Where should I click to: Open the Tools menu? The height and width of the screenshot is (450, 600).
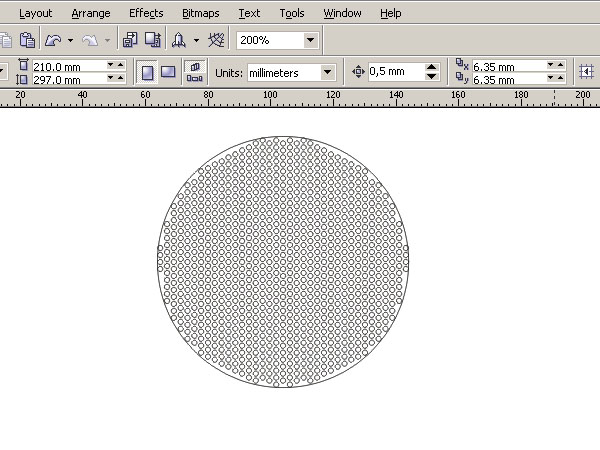tap(292, 13)
